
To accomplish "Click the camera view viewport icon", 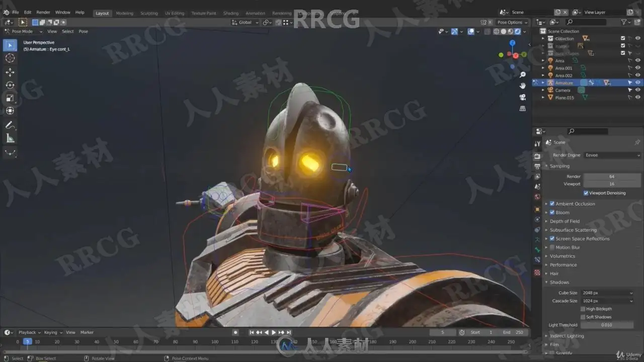I will (x=523, y=97).
